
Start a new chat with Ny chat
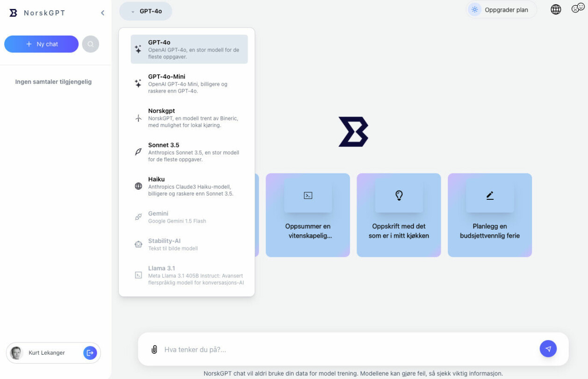pos(42,44)
